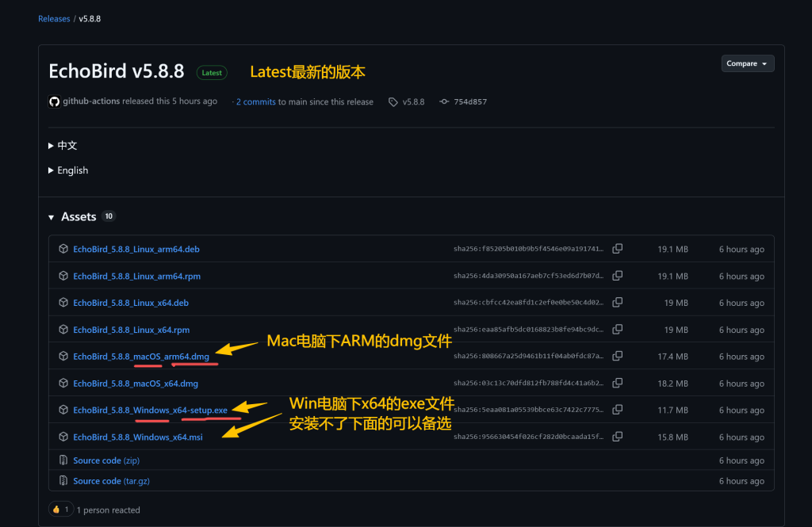Click package icon for macOS_x64.dmg
Screen dimensions: 812x527
(x=63, y=383)
